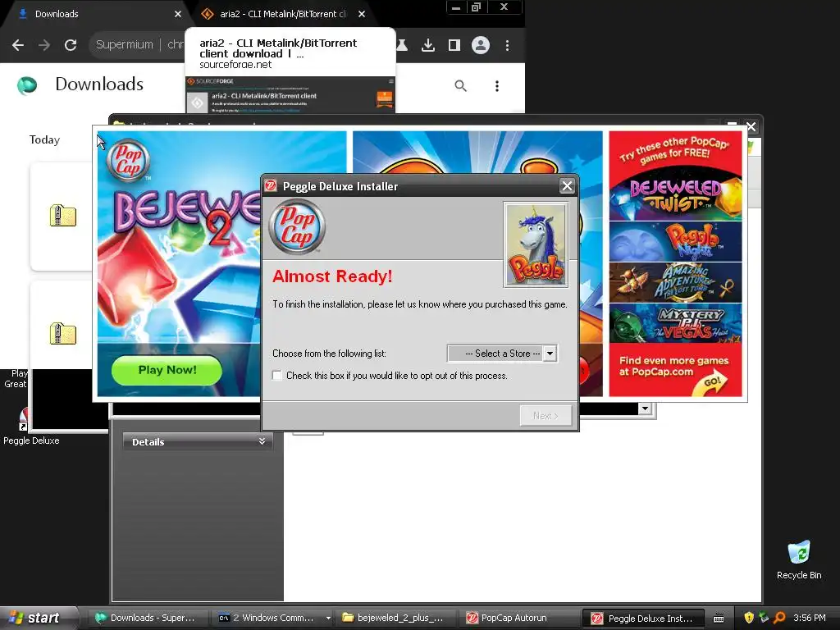Switch to Downloads - Supermium taskbar item
The width and height of the screenshot is (840, 630).
[x=146, y=618]
